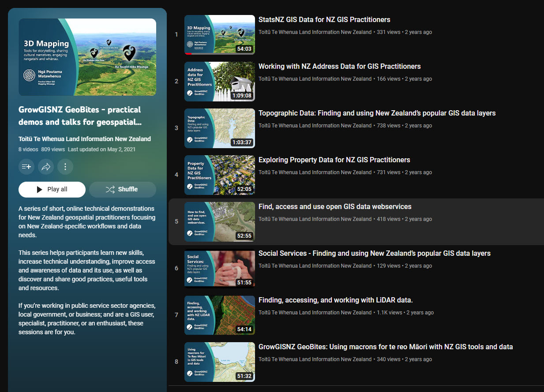
Task: Click 'Last updated on May 2, 2021' text
Action: pyautogui.click(x=101, y=149)
